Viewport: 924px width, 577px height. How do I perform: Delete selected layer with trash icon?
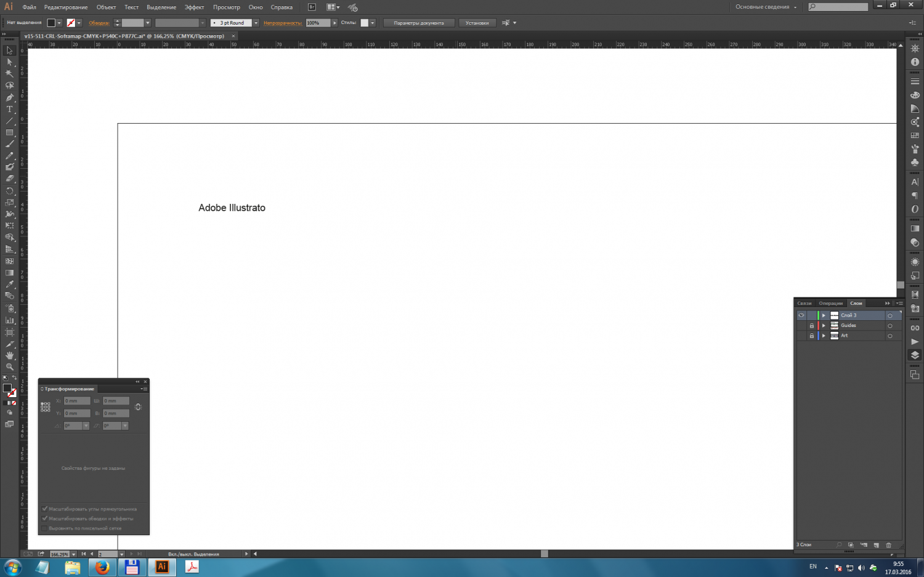(x=888, y=545)
